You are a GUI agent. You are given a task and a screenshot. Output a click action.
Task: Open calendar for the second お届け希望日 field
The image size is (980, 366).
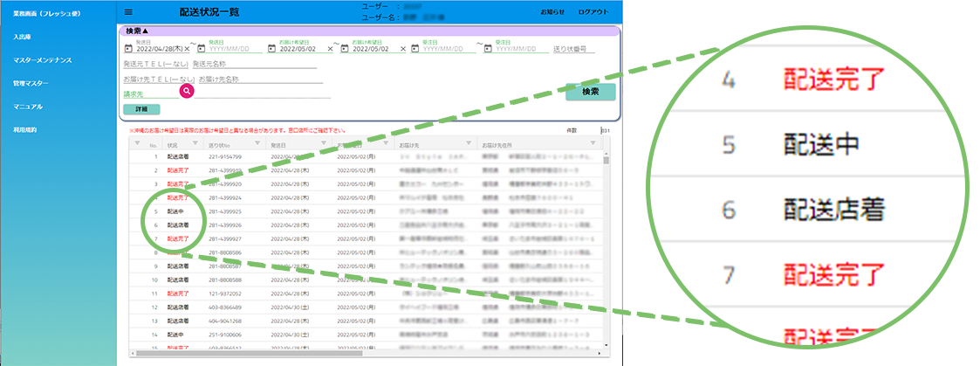point(345,48)
